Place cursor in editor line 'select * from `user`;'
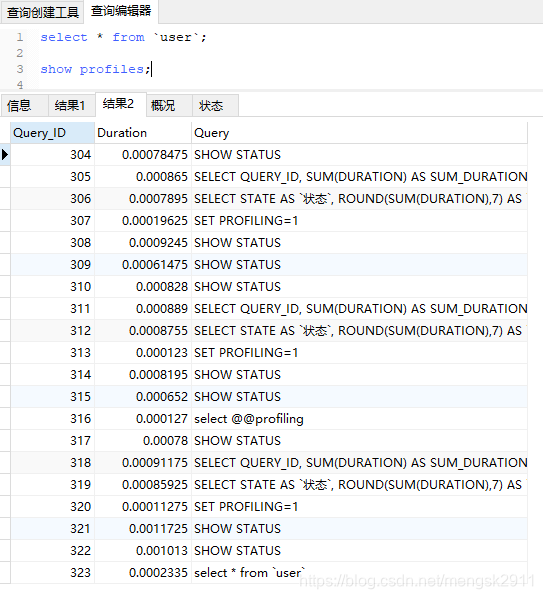 123,37
